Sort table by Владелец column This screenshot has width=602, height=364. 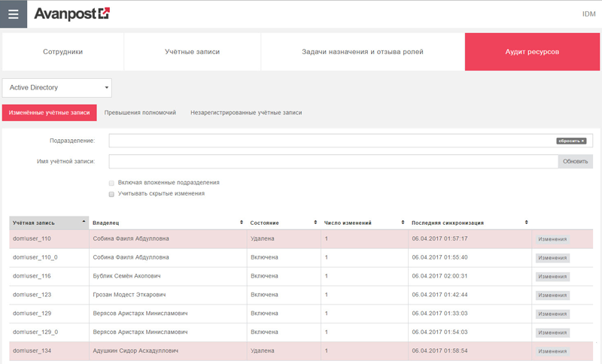pos(168,223)
